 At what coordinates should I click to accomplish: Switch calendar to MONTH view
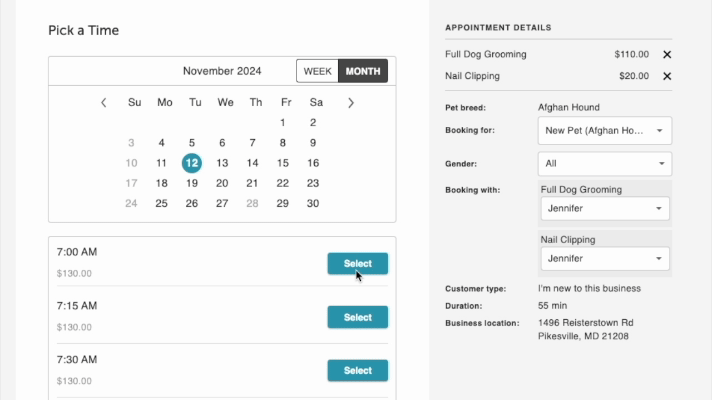(x=363, y=71)
